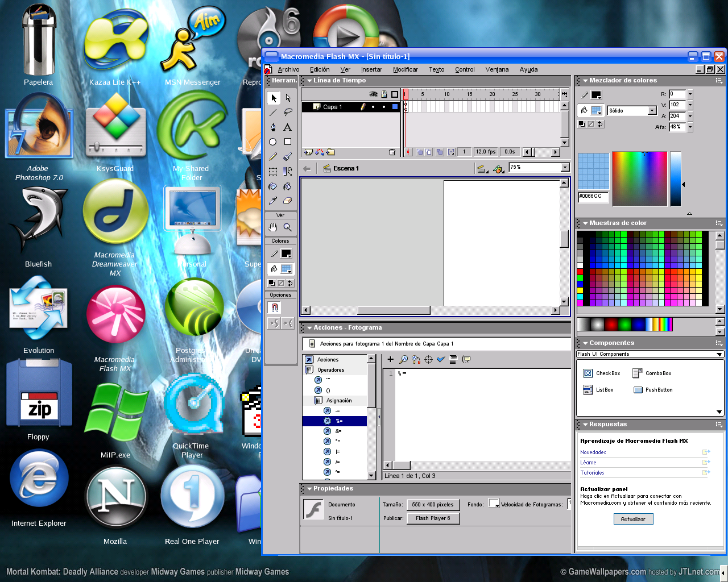Select the Oval tool
The height and width of the screenshot is (582, 728).
point(274,142)
